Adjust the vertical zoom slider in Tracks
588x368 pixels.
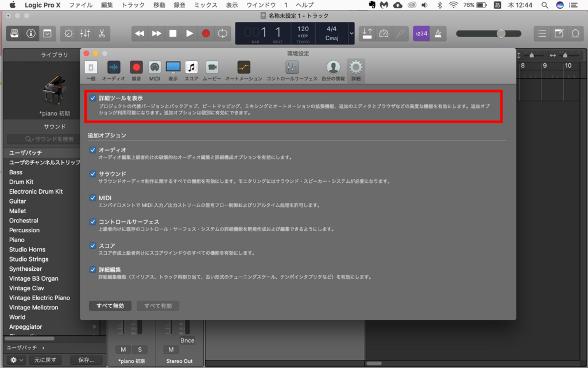pyautogui.click(x=531, y=55)
